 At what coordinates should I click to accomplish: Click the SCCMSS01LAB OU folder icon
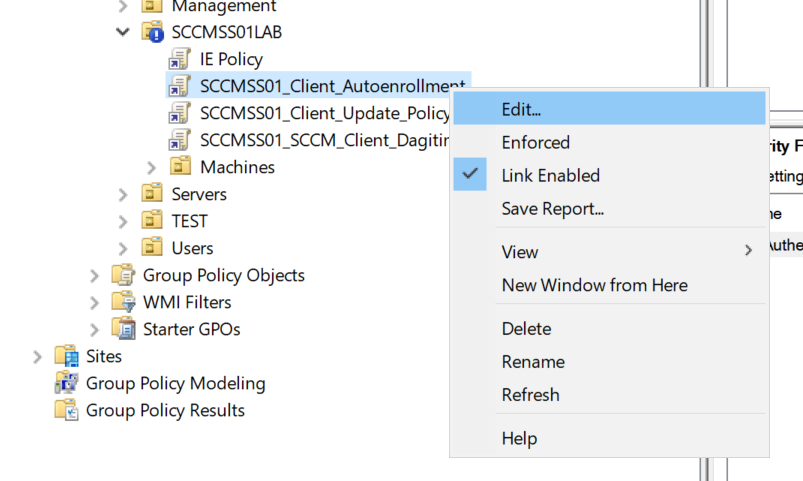click(x=153, y=32)
